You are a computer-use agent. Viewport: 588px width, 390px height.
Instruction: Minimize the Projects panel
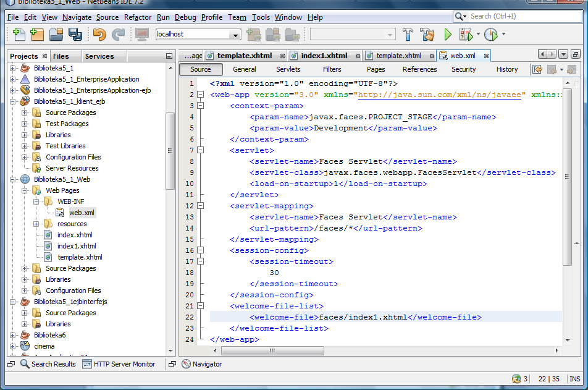point(169,56)
